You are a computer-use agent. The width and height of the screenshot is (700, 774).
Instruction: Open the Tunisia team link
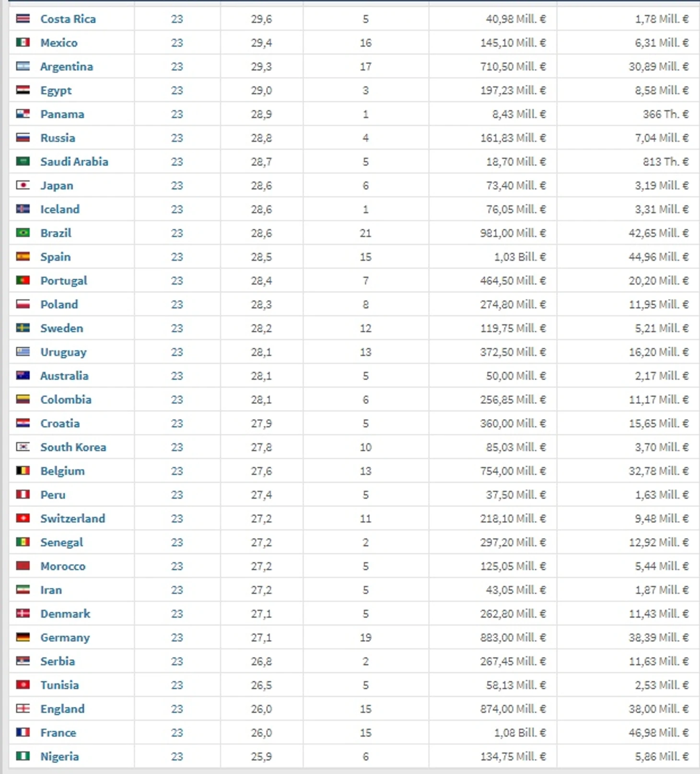(59, 685)
